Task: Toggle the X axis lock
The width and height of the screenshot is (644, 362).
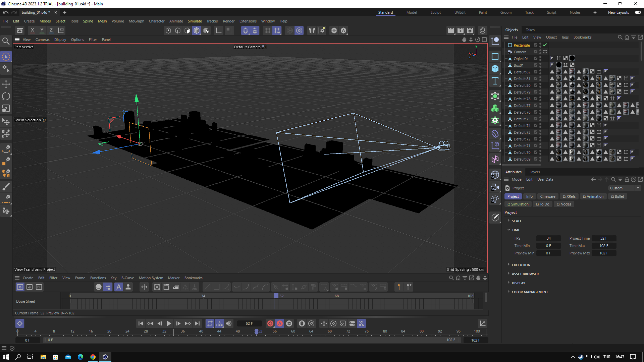Action: tap(32, 30)
